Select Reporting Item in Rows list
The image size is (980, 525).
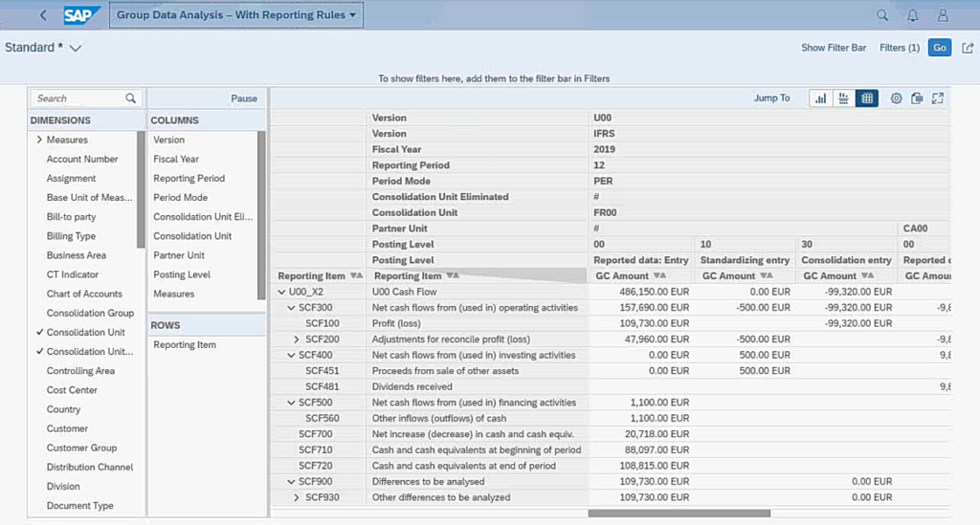185,344
